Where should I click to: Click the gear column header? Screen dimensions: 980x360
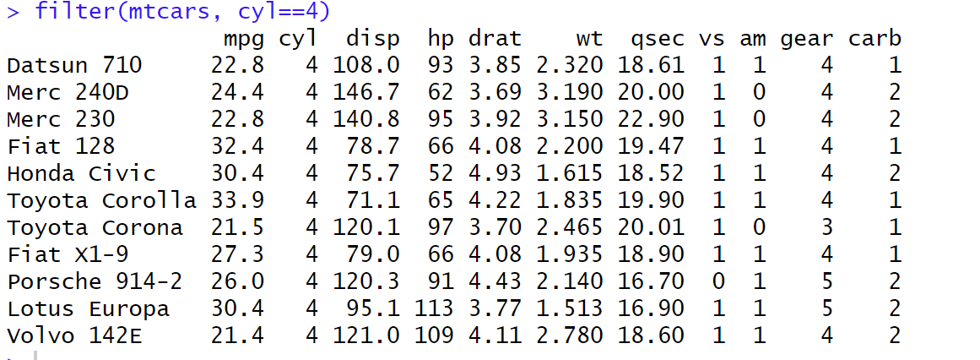click(x=807, y=40)
